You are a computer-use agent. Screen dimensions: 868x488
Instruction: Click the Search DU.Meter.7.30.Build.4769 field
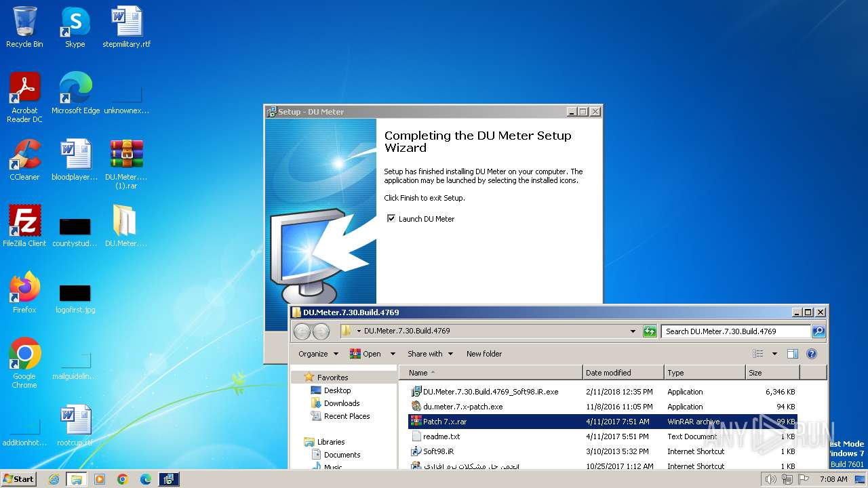(x=736, y=331)
